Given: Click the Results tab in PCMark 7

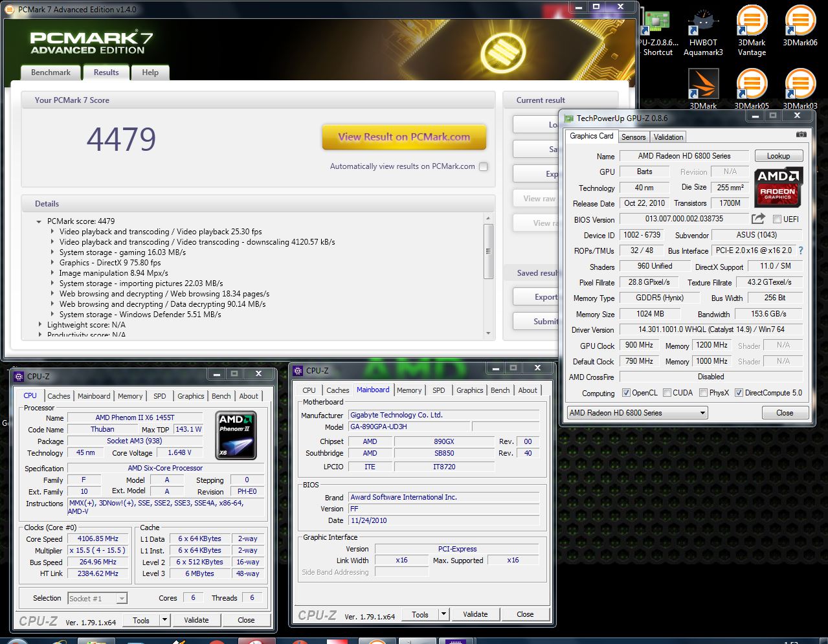Looking at the screenshot, I should click(106, 72).
